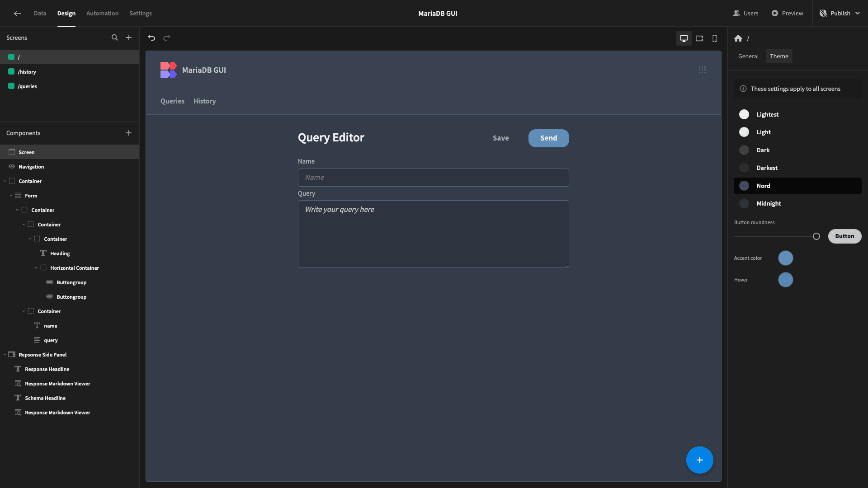Click the undo arrow icon
The image size is (868, 488).
click(151, 38)
